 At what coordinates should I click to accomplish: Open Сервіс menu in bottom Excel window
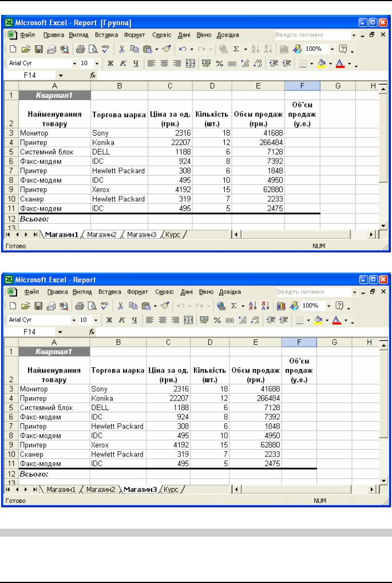[x=164, y=292]
